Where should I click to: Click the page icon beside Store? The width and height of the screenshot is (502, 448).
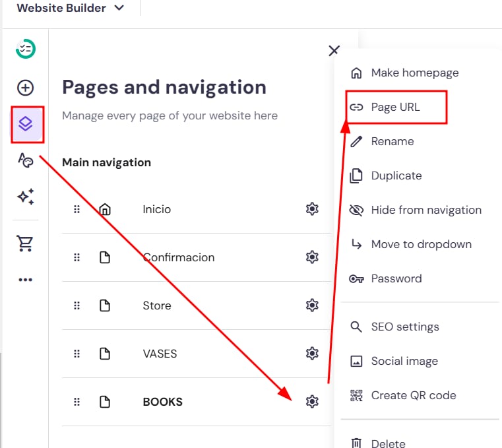(x=105, y=305)
